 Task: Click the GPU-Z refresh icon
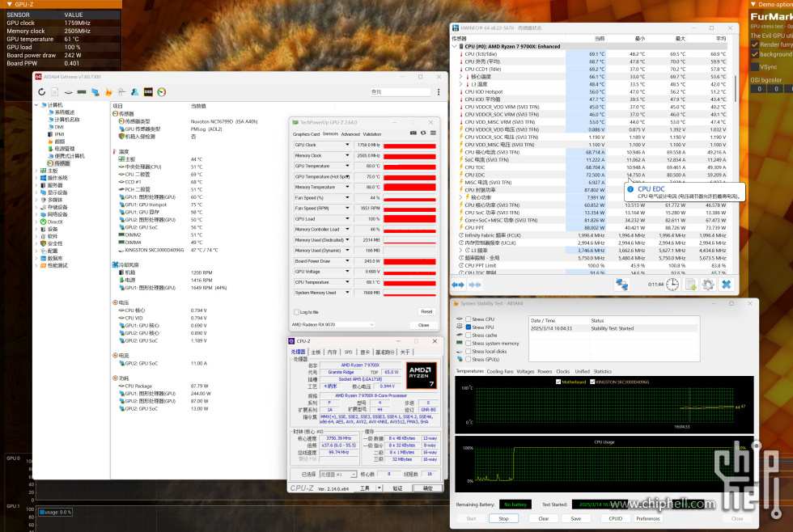[x=423, y=133]
